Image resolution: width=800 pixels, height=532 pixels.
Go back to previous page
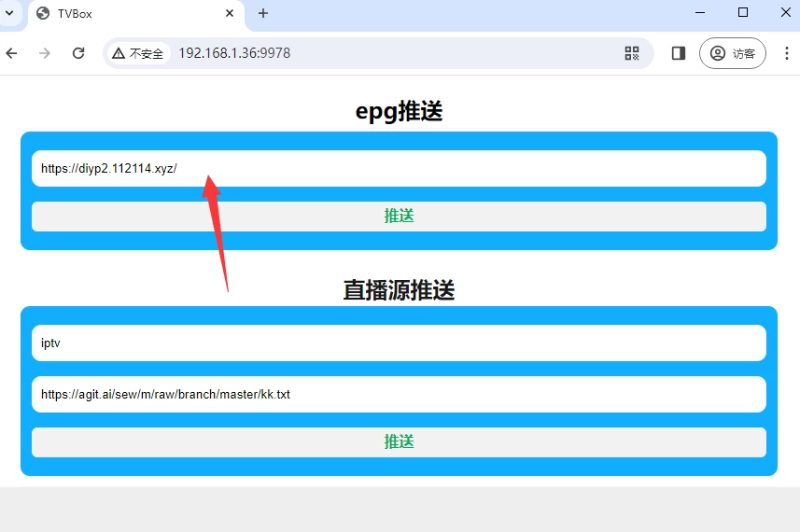(12, 53)
